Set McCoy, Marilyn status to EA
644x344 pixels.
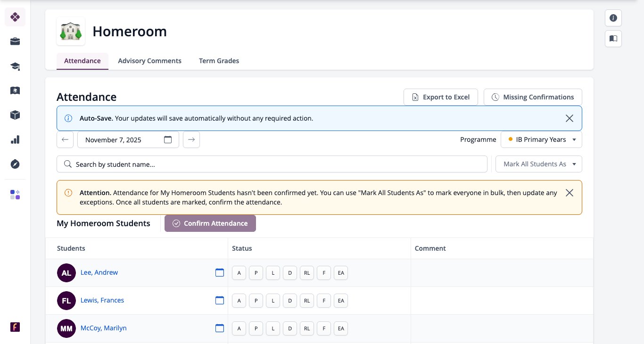click(341, 328)
